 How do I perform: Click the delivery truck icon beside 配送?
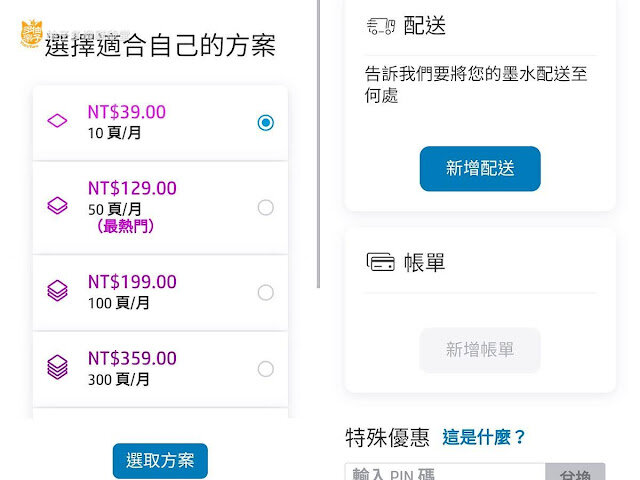coord(381,27)
